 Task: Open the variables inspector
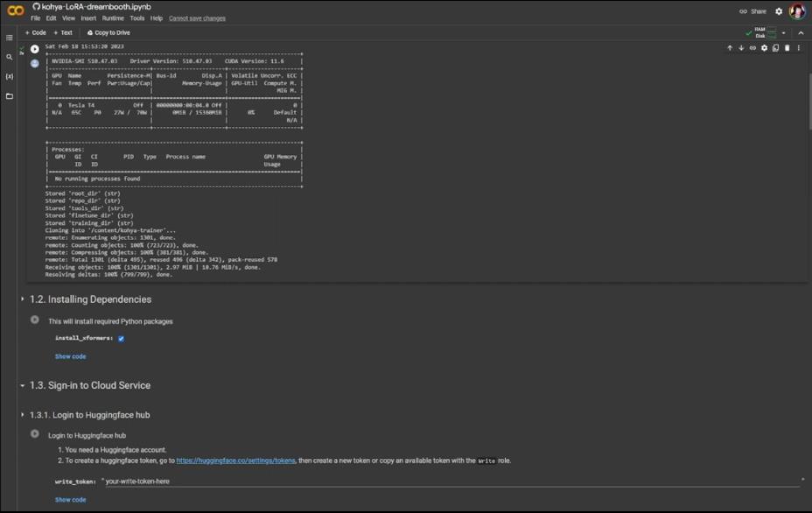9,74
